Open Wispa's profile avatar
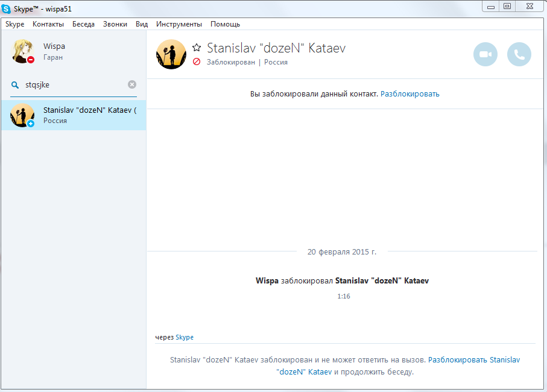This screenshot has height=392, width=547. point(22,51)
